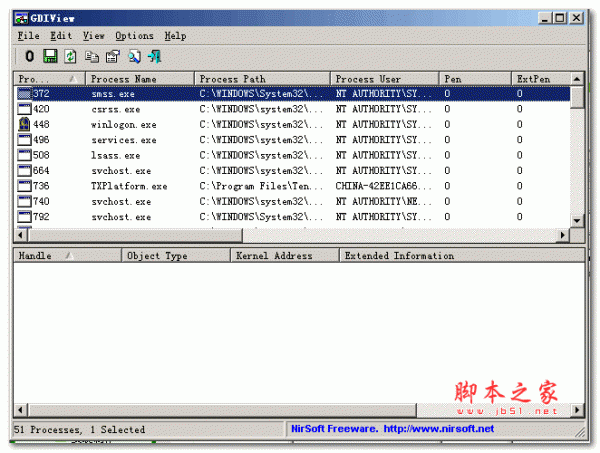This screenshot has width=600, height=453.
Task: Click the handle pane horizontal scrollbar thumb
Action: [x=222, y=410]
